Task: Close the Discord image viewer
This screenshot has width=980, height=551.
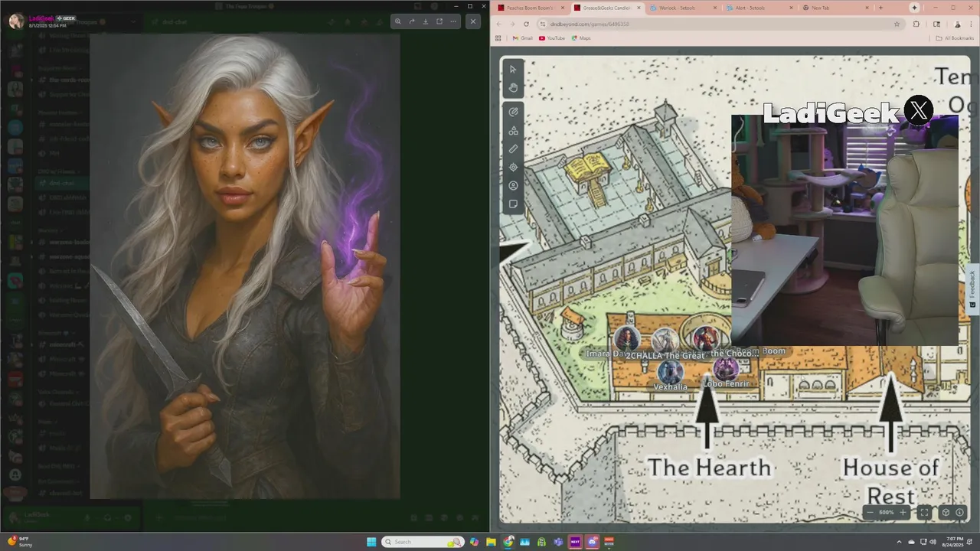Action: (x=473, y=21)
